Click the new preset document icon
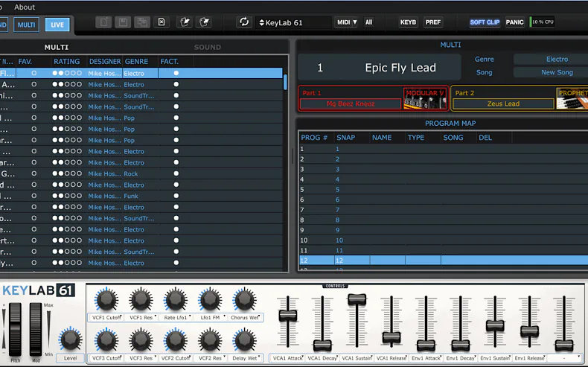 tap(103, 22)
